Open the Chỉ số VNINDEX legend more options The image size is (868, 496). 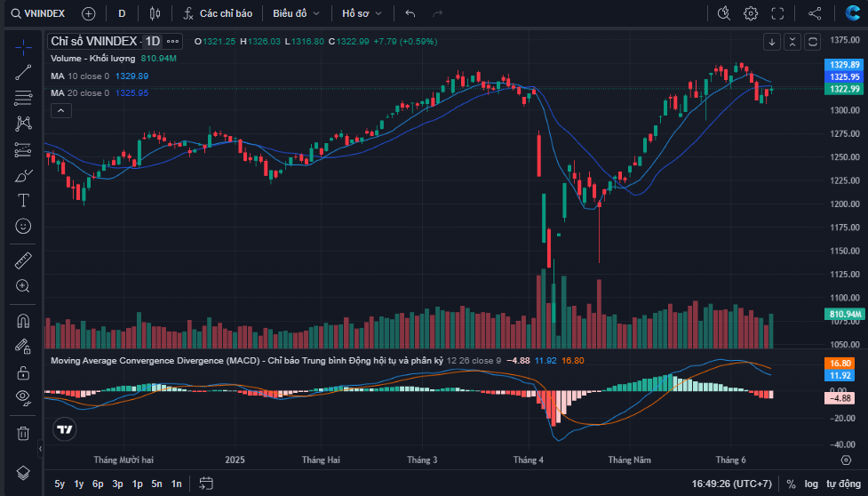(172, 42)
